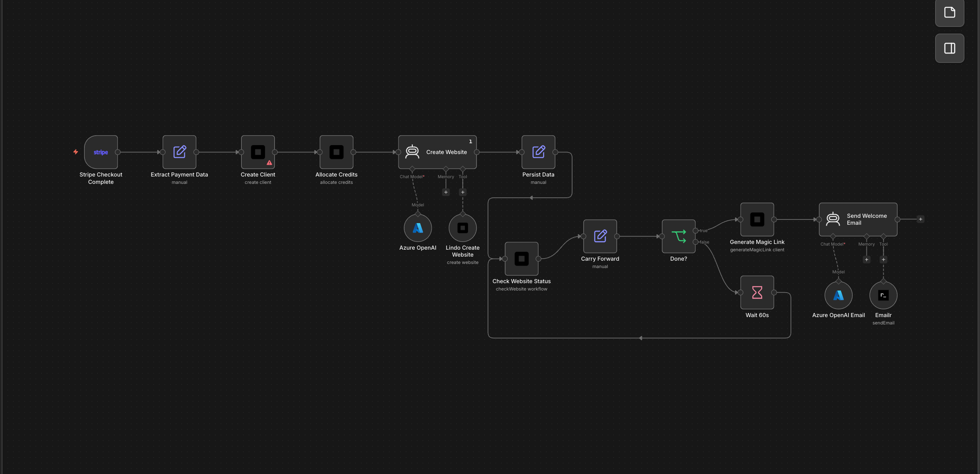Click the Wait 60s output connector

(x=774, y=293)
